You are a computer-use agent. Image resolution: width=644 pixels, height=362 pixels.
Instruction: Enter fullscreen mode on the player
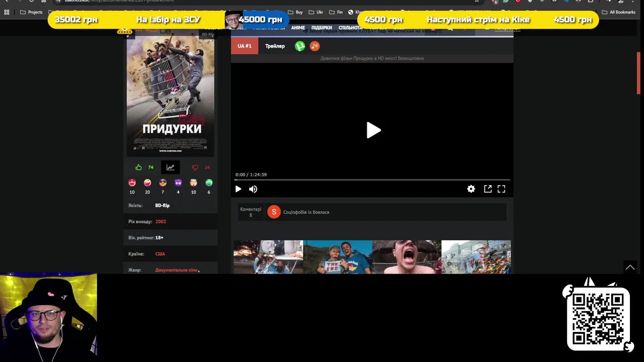[502, 189]
